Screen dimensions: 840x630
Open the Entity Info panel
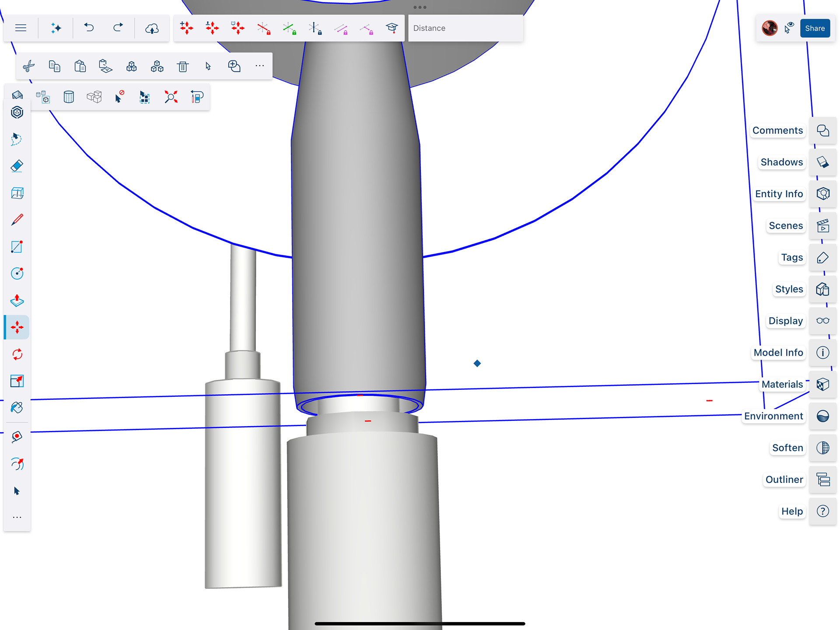point(822,194)
